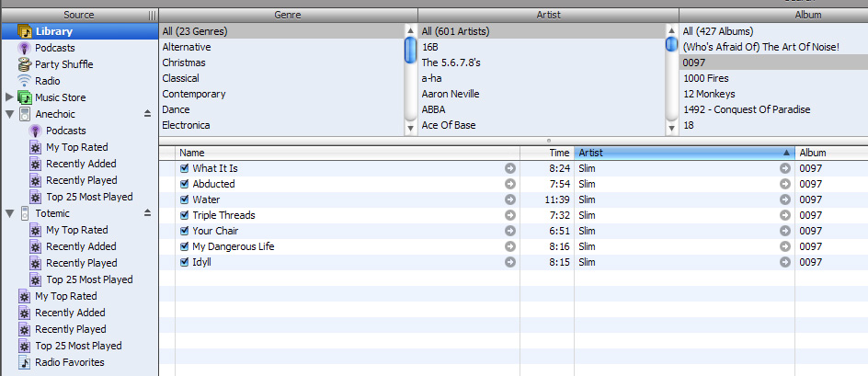This screenshot has width=868, height=376.
Task: Select the Anechoic iPod device
Action: 55,114
